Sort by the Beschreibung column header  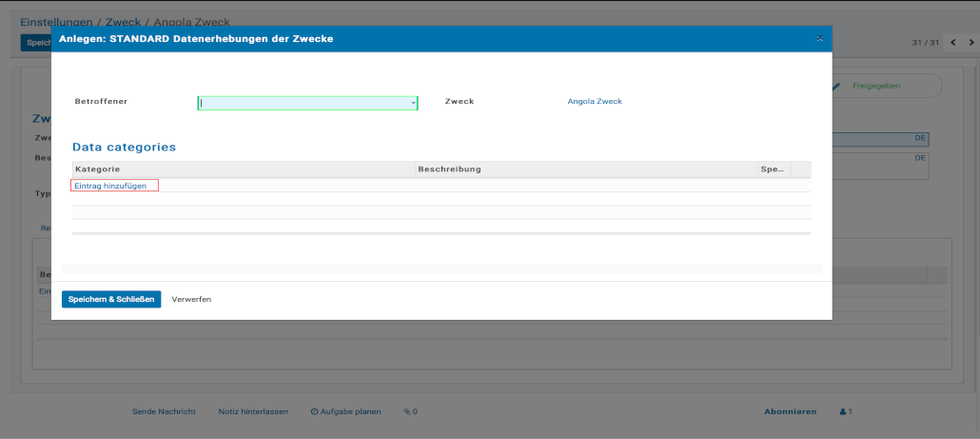[452, 170]
